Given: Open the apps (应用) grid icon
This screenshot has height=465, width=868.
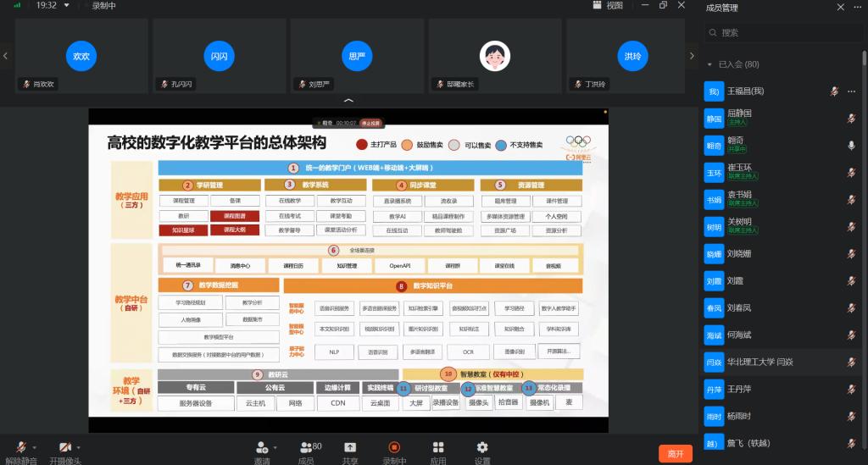Looking at the screenshot, I should click(438, 447).
